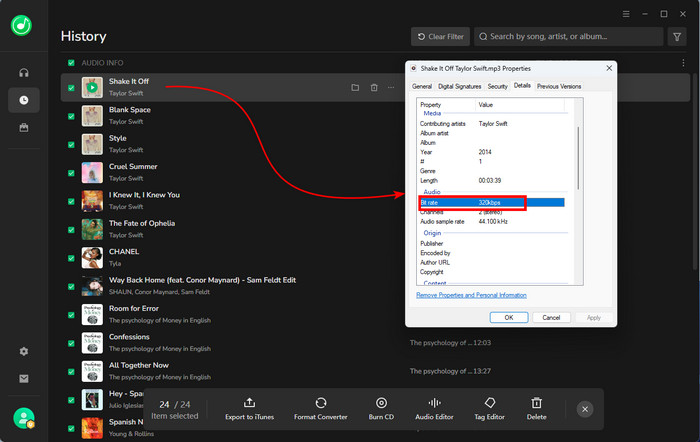Switch to the Digital Signatures tab
Screen dimensions: 700x442
click(459, 86)
